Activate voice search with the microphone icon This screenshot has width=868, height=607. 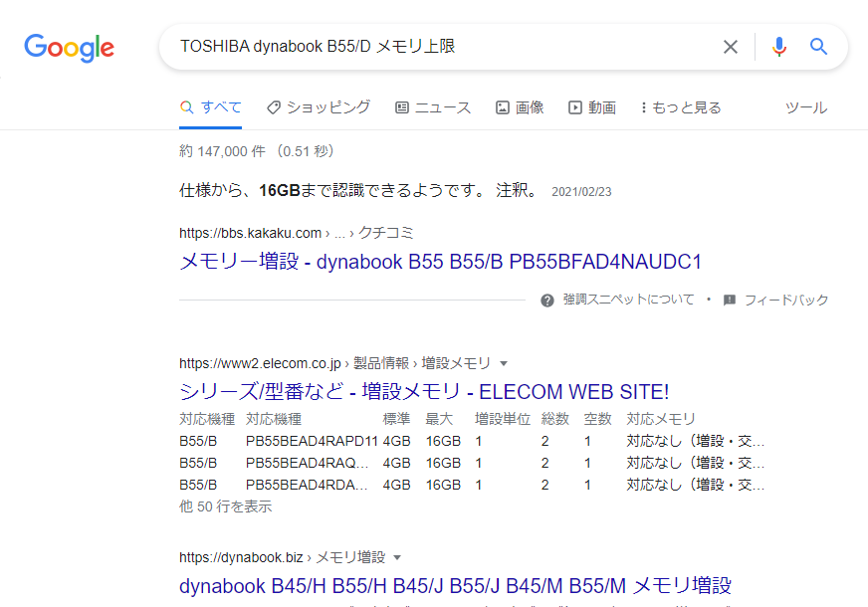click(x=778, y=47)
